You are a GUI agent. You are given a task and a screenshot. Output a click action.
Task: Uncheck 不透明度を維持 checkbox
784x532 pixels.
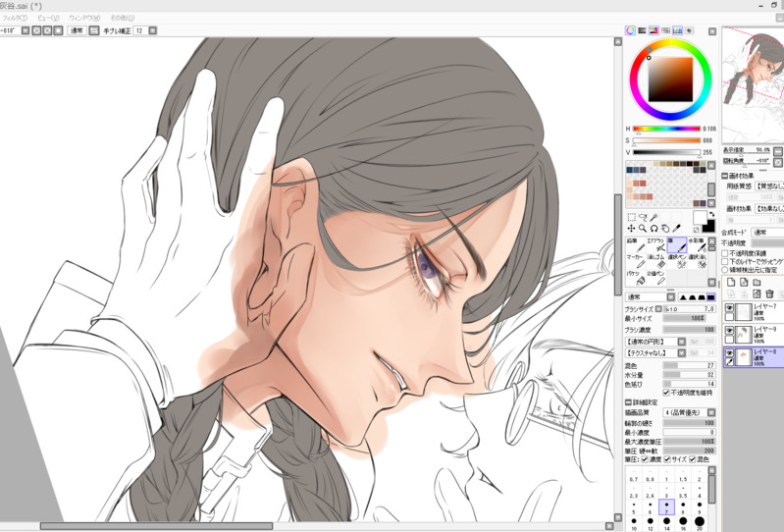pos(666,393)
